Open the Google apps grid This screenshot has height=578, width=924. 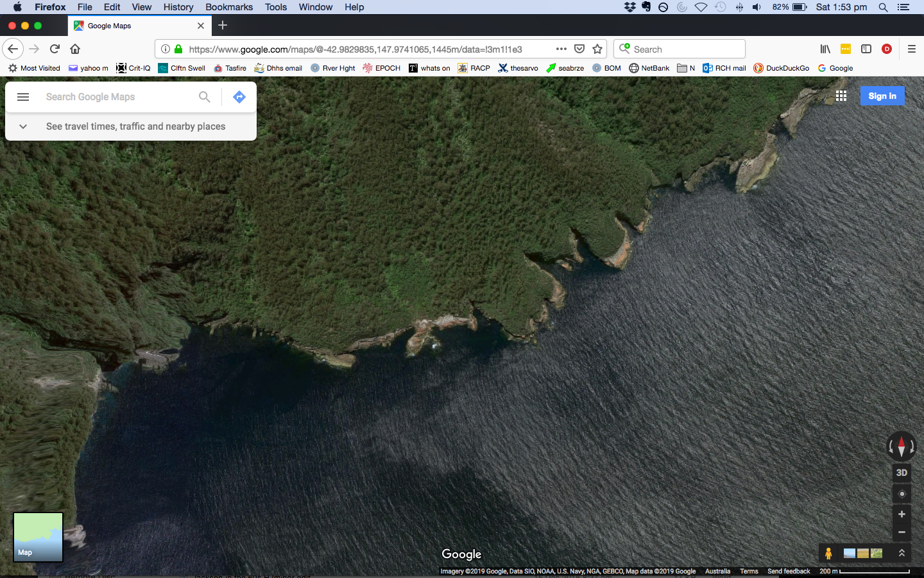pos(841,96)
